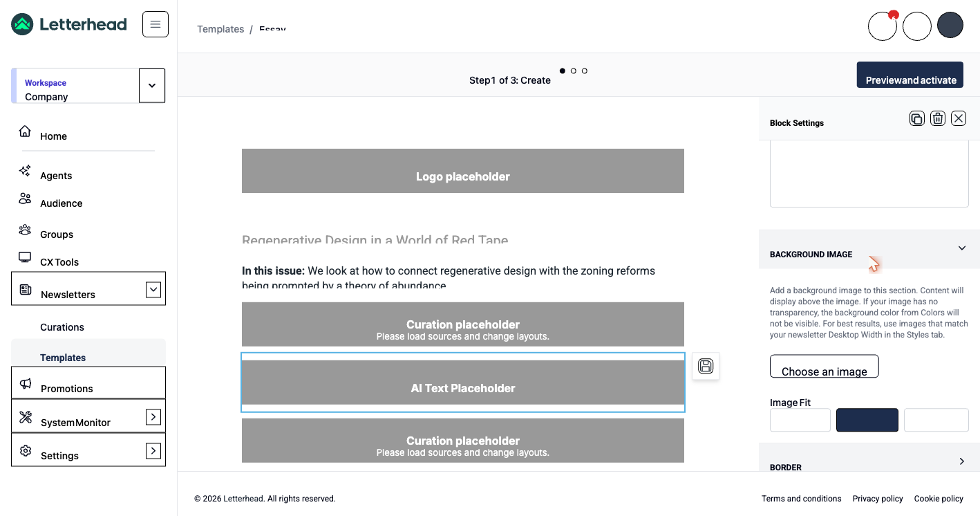The width and height of the screenshot is (980, 516).
Task: Click the "Regenerative Design in a World of Red Tape" heading
Action: 375,240
